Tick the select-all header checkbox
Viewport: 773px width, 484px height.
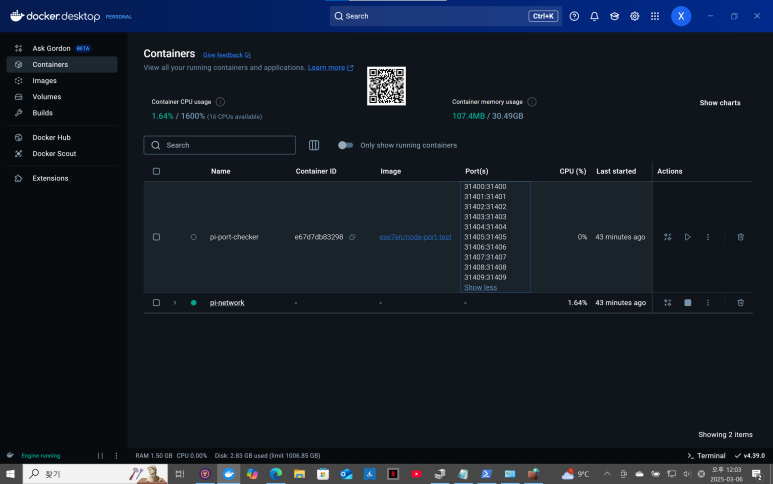pyautogui.click(x=156, y=172)
